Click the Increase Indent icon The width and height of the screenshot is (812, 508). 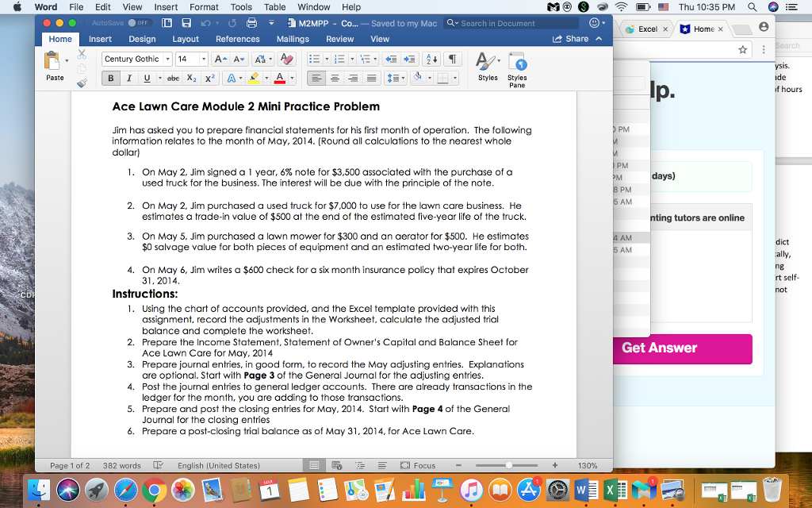pyautogui.click(x=409, y=59)
